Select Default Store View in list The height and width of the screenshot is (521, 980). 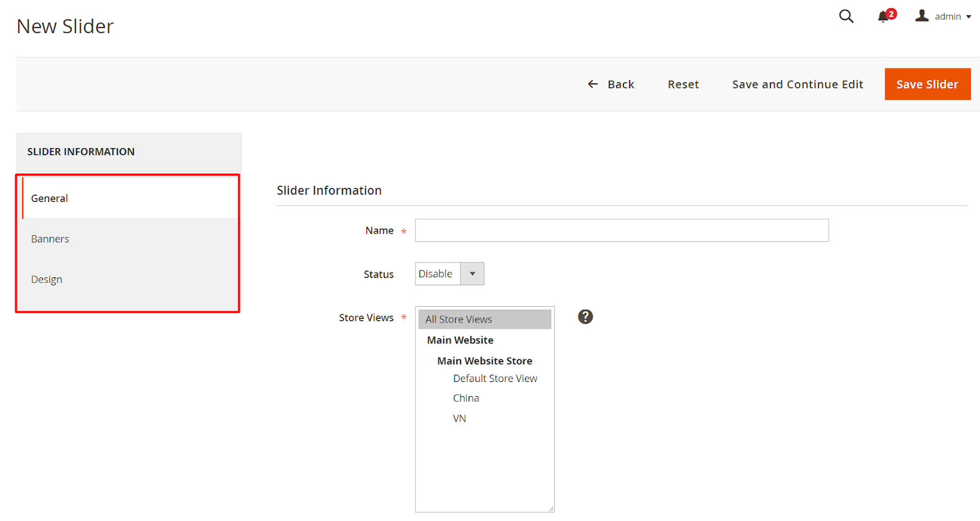495,378
